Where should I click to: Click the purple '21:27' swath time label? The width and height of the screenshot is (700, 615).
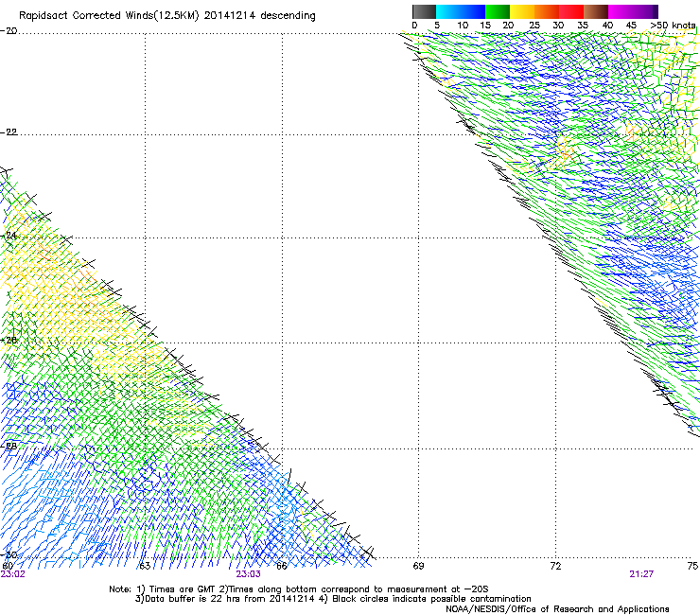point(641,574)
